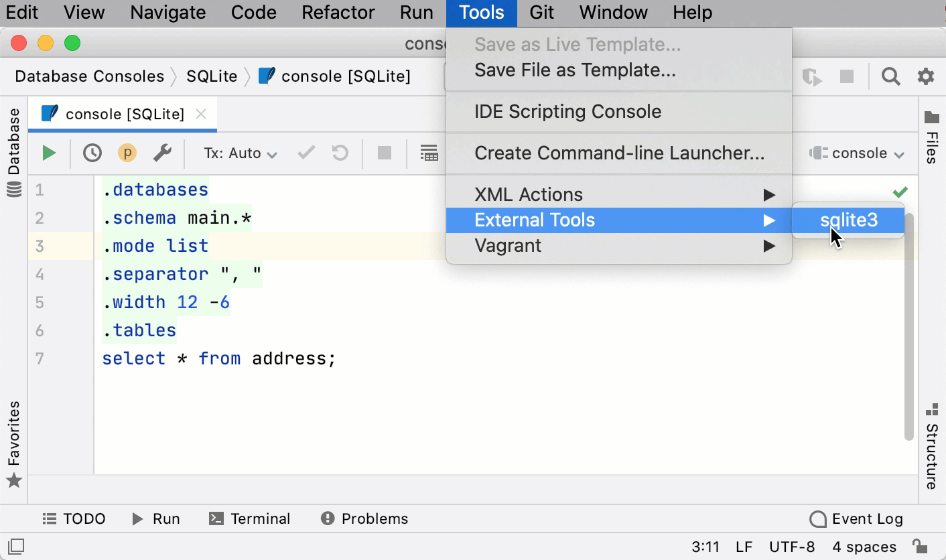Open the Tx: Auto transaction mode dropdown
The width and height of the screenshot is (946, 560).
(x=239, y=153)
